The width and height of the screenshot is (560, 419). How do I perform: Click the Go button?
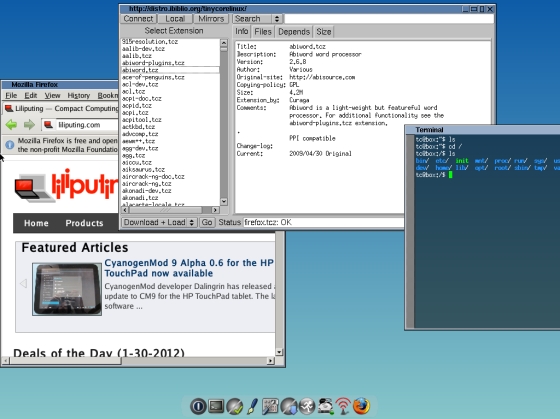[x=207, y=222]
